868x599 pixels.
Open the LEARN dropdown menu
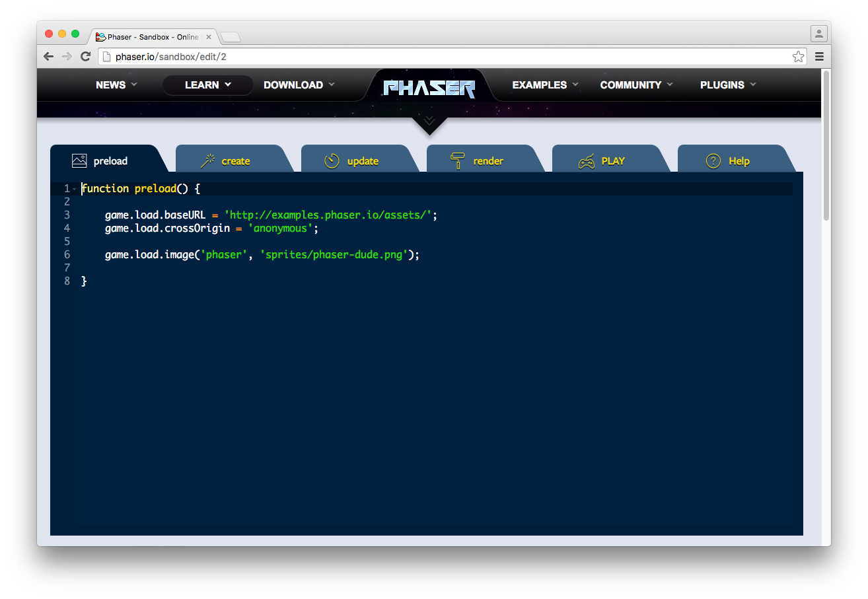tap(208, 85)
